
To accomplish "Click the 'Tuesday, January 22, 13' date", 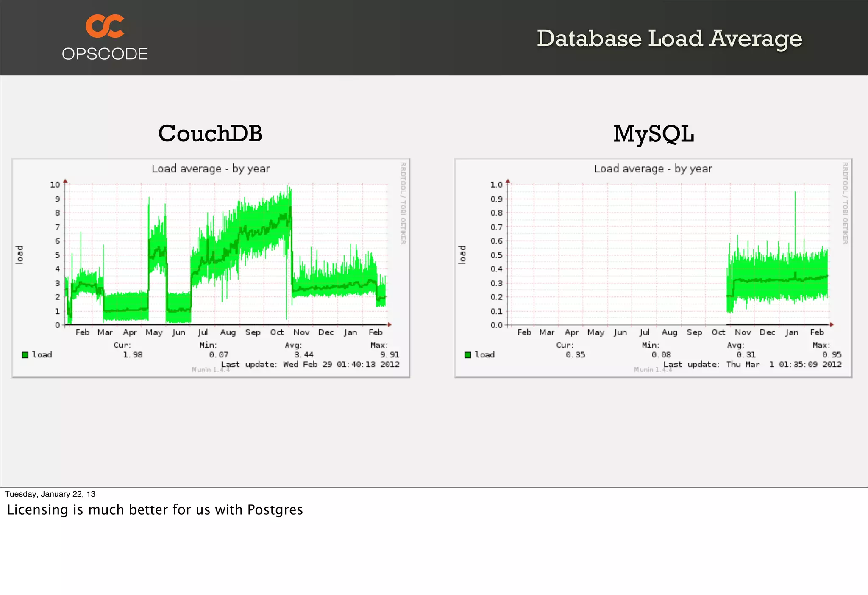I will pos(50,494).
